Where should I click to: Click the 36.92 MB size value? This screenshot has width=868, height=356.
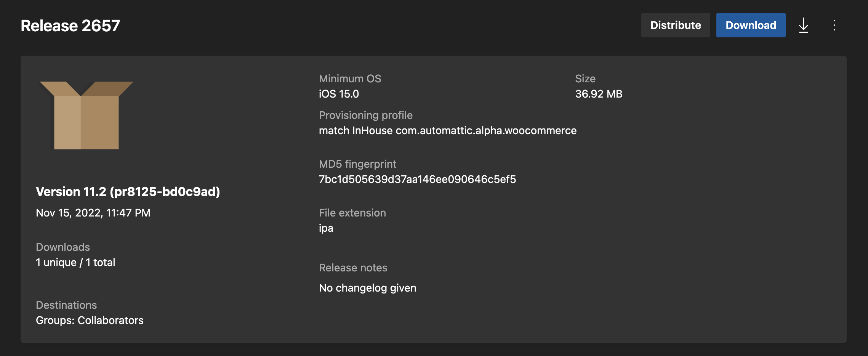click(x=599, y=94)
